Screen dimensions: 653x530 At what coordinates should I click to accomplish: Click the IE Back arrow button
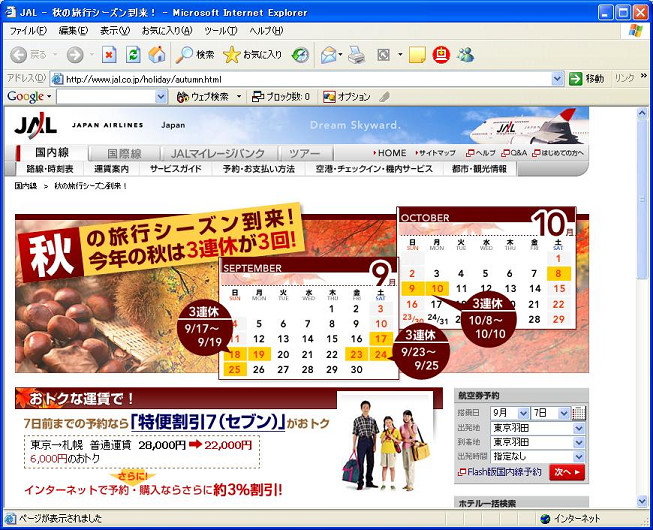[x=18, y=55]
